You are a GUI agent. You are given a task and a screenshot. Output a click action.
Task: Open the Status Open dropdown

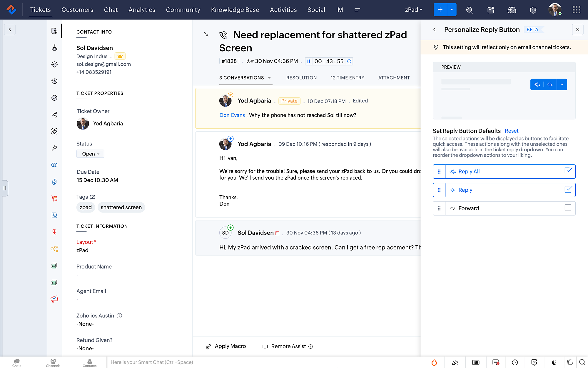(90, 154)
